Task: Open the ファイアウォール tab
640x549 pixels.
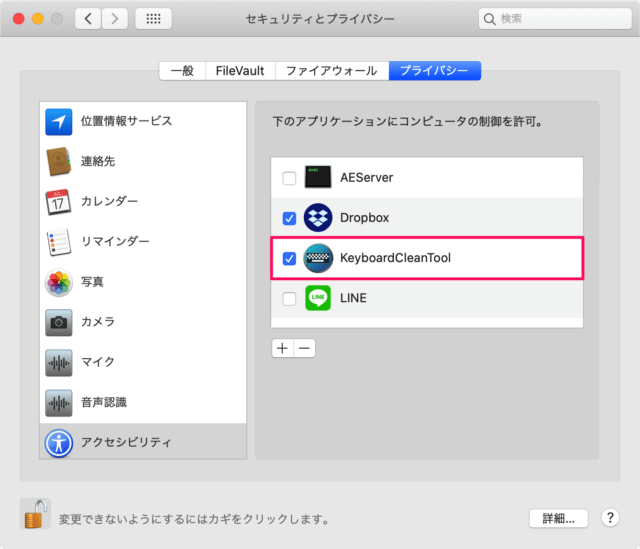Action: pos(331,71)
